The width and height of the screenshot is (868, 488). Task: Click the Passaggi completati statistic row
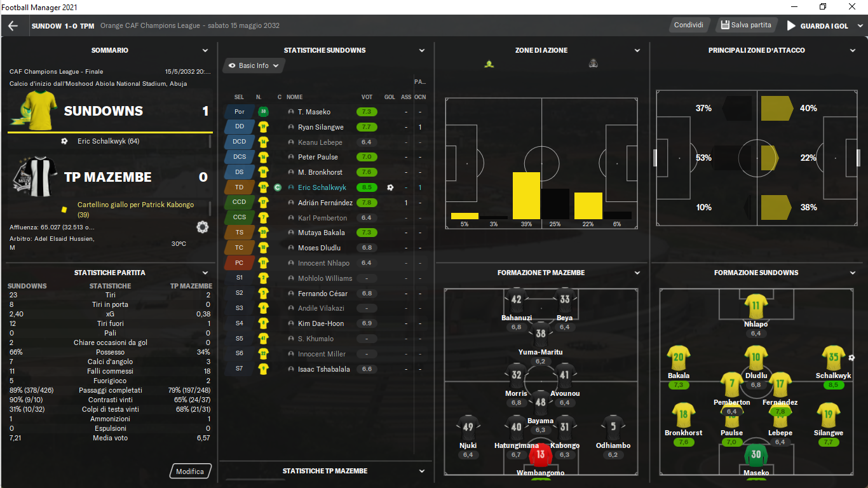click(x=110, y=390)
